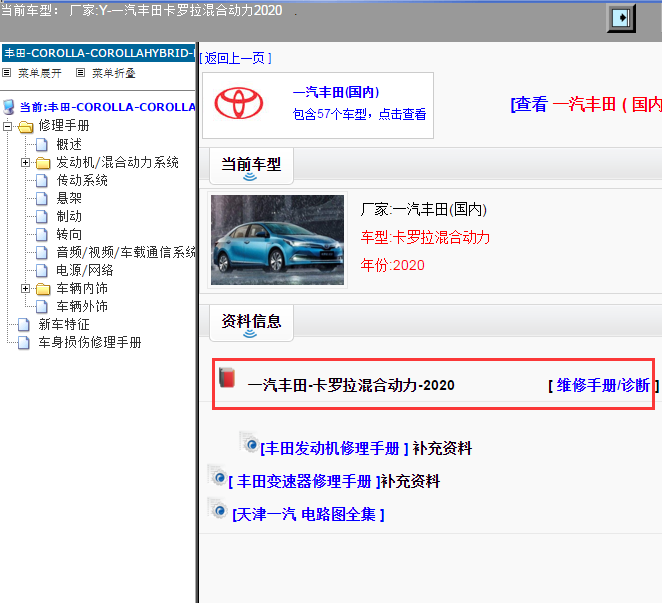This screenshot has height=603, width=662.
Task: Open the 资料信息 section tab
Action: point(251,323)
